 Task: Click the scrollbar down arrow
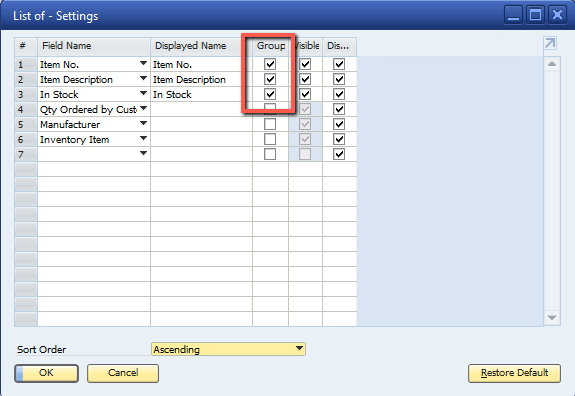pos(552,318)
